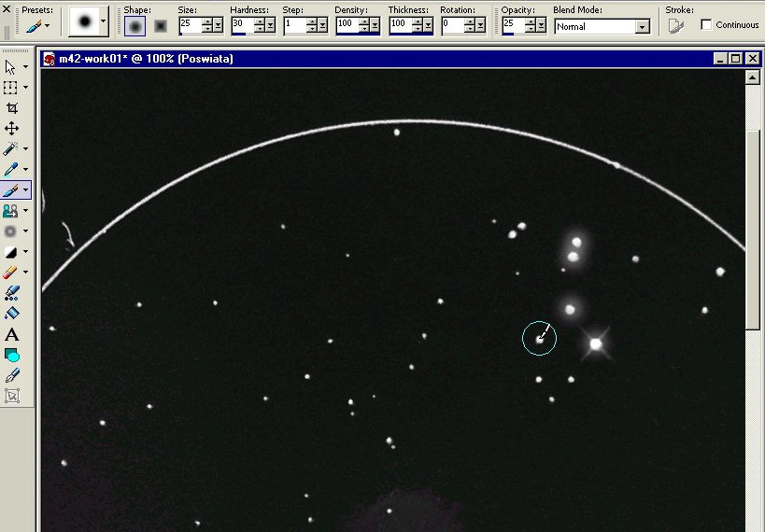Select the Lighten/Darken tool

[10, 252]
